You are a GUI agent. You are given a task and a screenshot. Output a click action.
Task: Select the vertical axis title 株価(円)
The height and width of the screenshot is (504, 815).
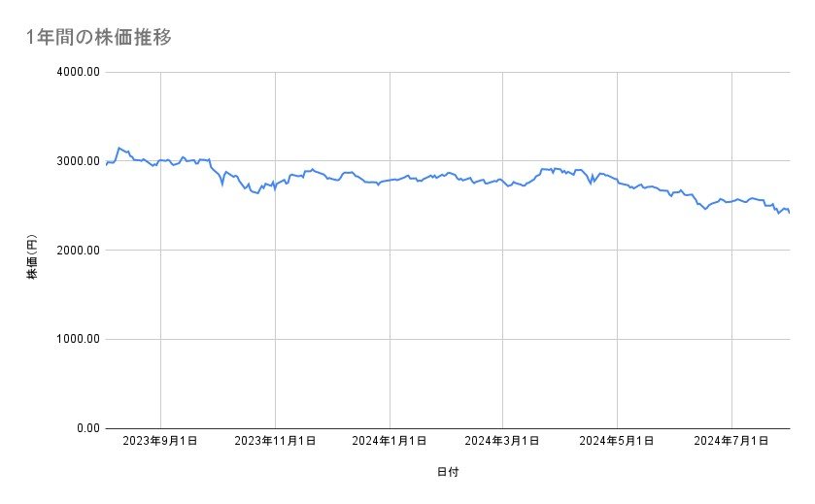pos(33,257)
